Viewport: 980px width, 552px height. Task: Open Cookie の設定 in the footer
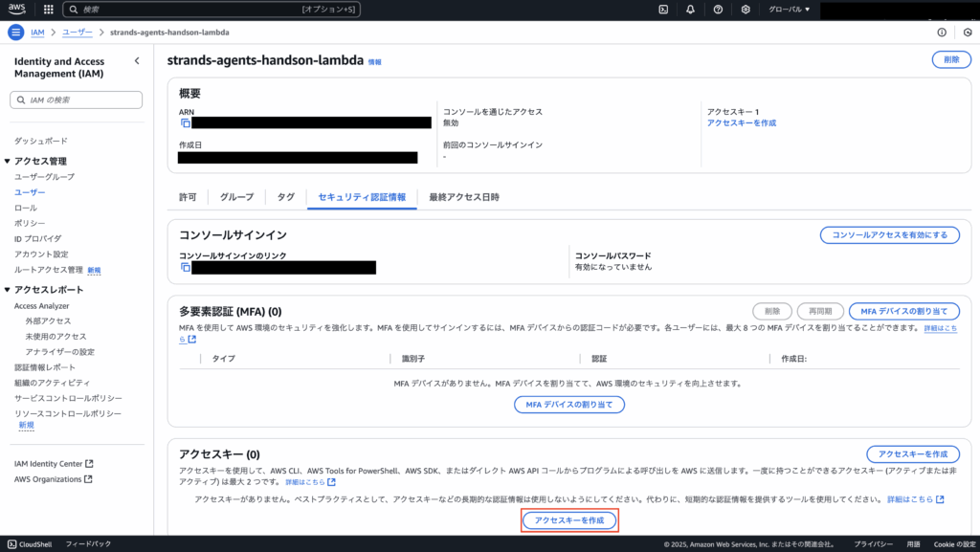(x=954, y=544)
